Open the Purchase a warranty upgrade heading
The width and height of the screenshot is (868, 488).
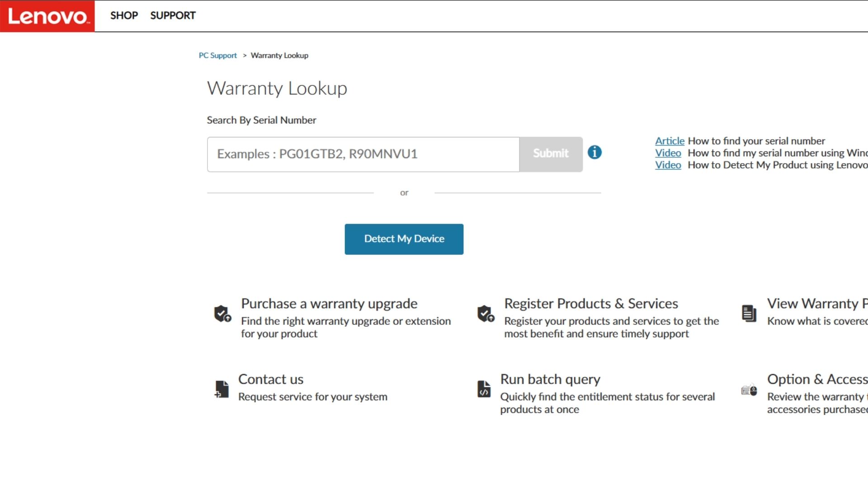coord(329,304)
